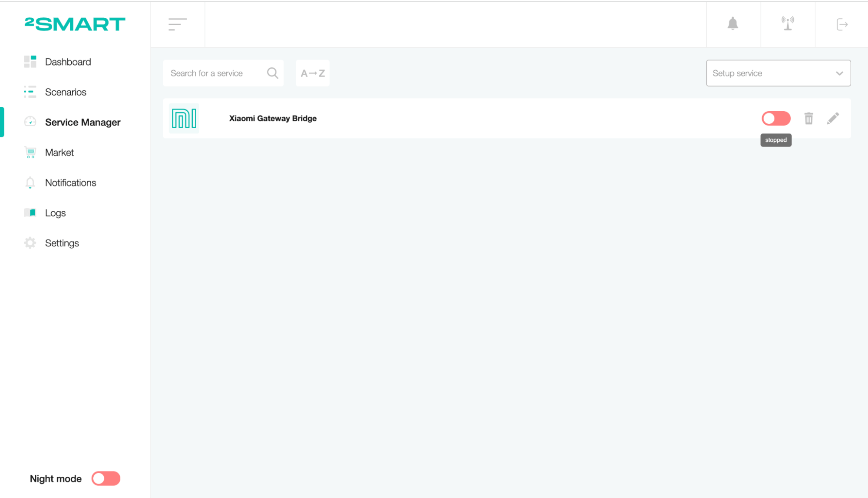Click the antenna connection icon
Screen dimensions: 868x498
788,24
